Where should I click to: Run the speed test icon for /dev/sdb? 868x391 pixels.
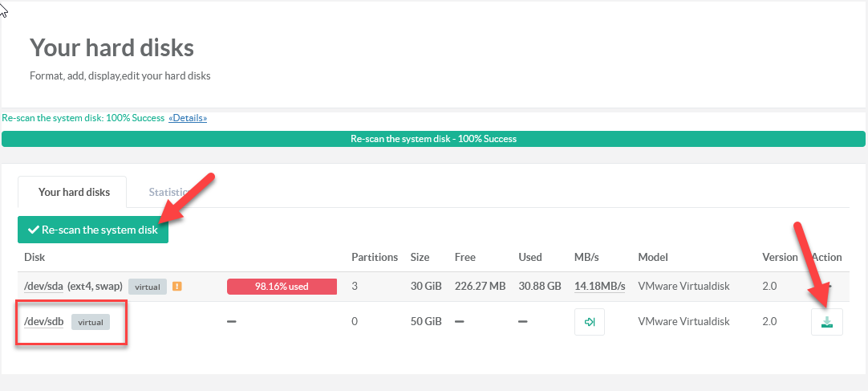click(589, 322)
